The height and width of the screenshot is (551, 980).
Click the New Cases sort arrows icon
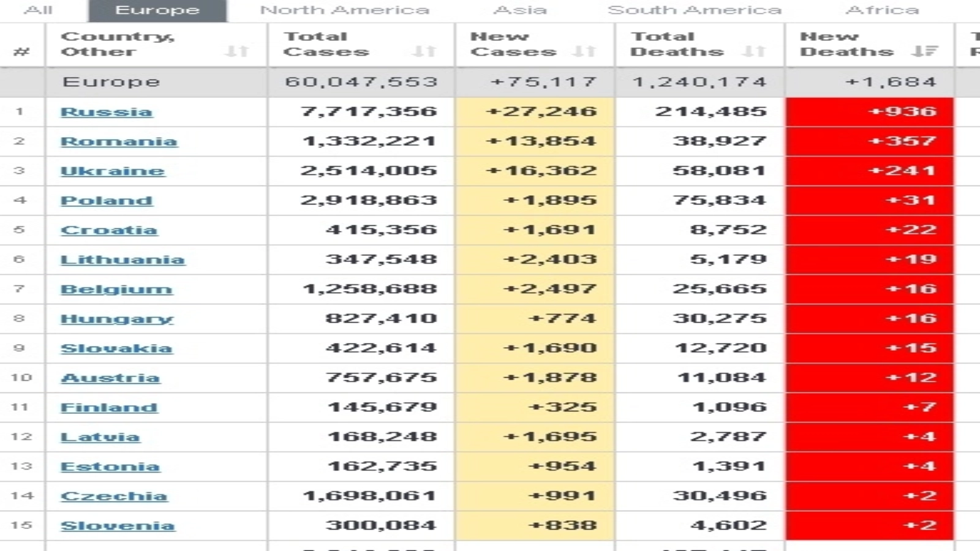[x=584, y=51]
